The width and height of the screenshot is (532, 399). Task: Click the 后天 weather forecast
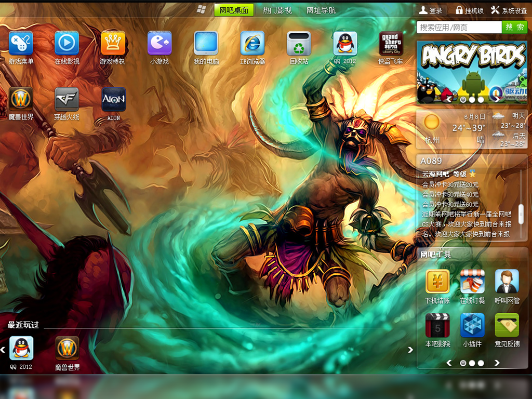pos(509,139)
